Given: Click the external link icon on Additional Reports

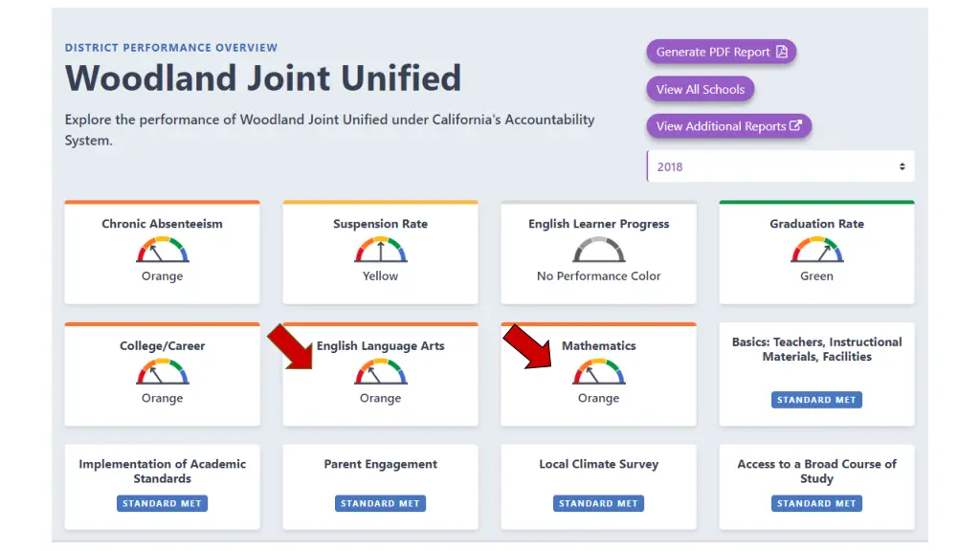Looking at the screenshot, I should click(x=795, y=125).
